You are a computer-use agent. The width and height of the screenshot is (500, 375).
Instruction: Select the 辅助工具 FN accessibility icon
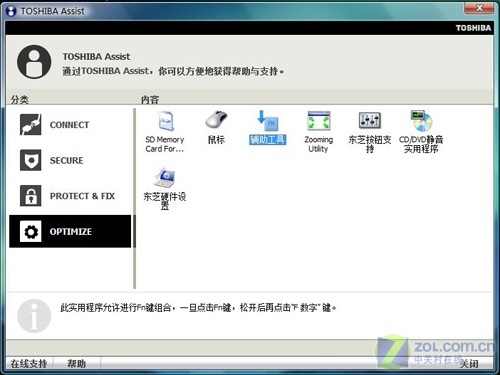(267, 120)
